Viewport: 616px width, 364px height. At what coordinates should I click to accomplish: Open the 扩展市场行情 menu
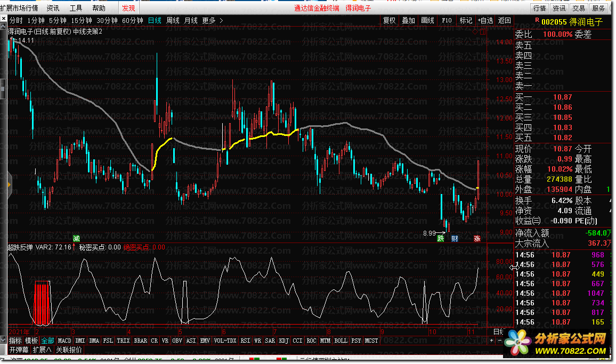coord(19,8)
